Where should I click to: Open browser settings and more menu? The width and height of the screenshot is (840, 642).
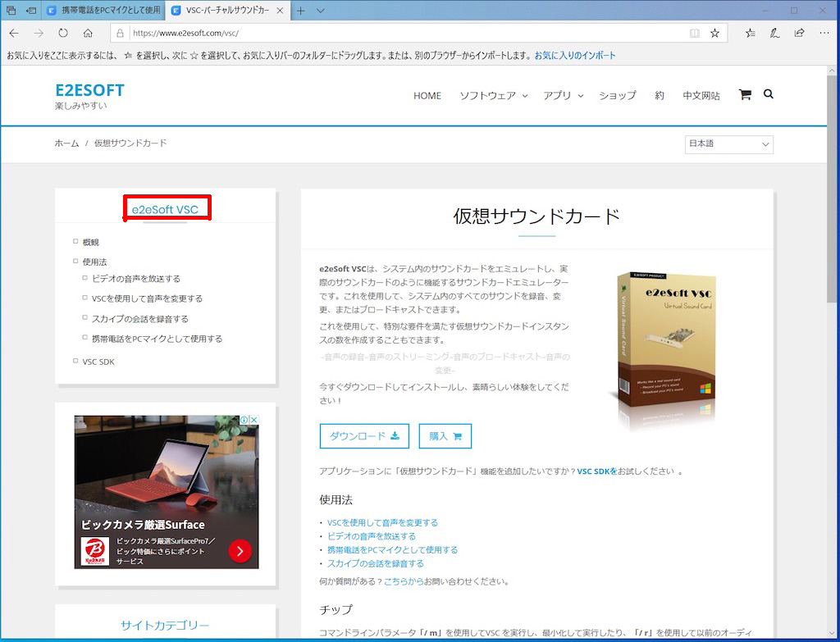tap(824, 33)
